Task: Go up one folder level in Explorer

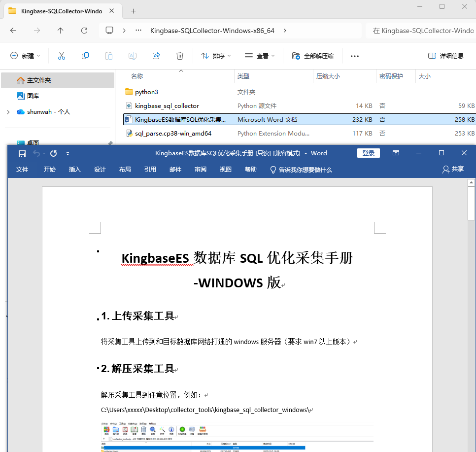Action: 61,31
